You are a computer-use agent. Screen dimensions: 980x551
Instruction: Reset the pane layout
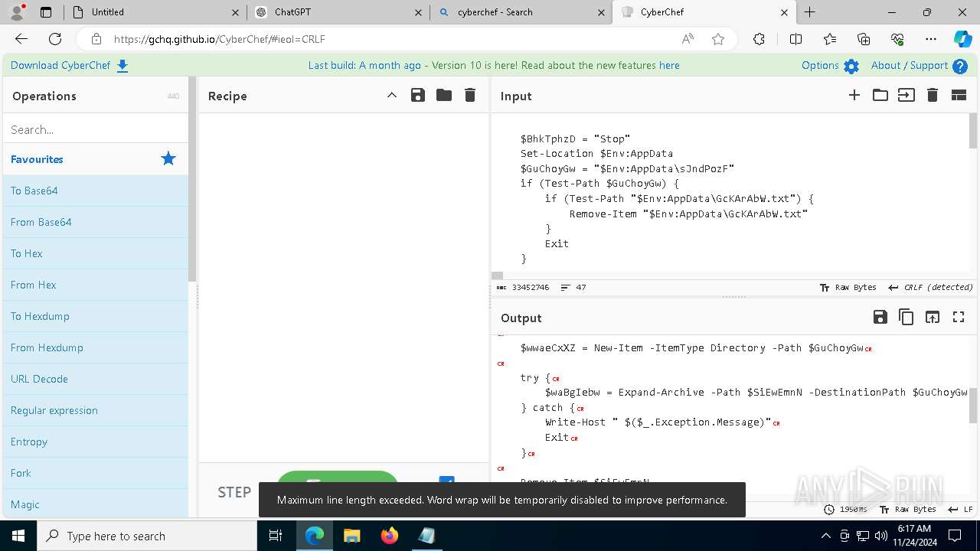click(959, 96)
